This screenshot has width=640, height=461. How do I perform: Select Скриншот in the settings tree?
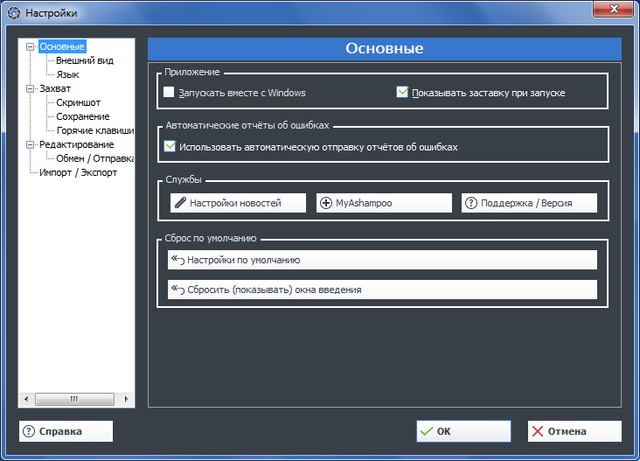tap(78, 102)
